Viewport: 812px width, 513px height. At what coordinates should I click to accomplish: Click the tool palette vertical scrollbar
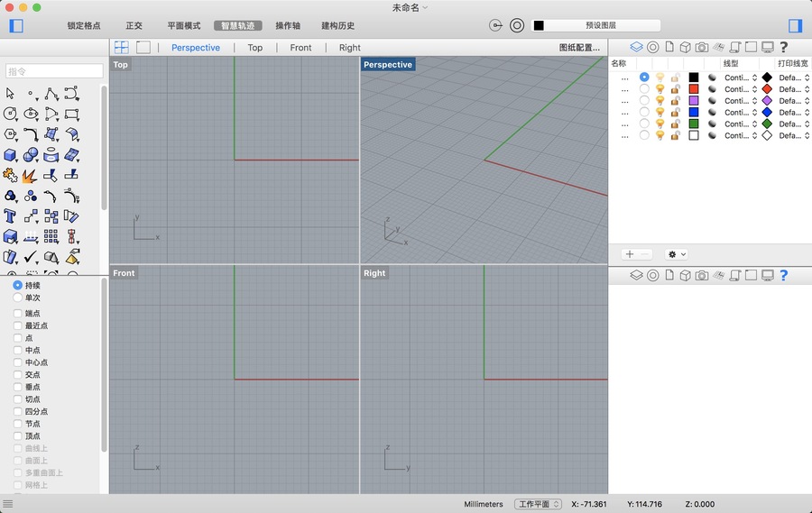click(104, 148)
